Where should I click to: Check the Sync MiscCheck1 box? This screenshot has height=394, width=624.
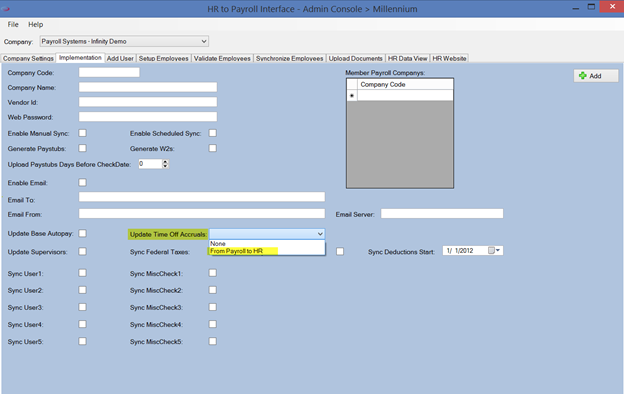click(213, 273)
